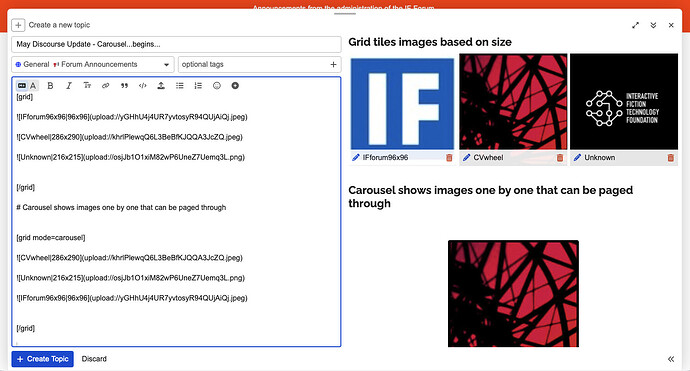Close the composer
690x371 pixels.
click(x=671, y=25)
